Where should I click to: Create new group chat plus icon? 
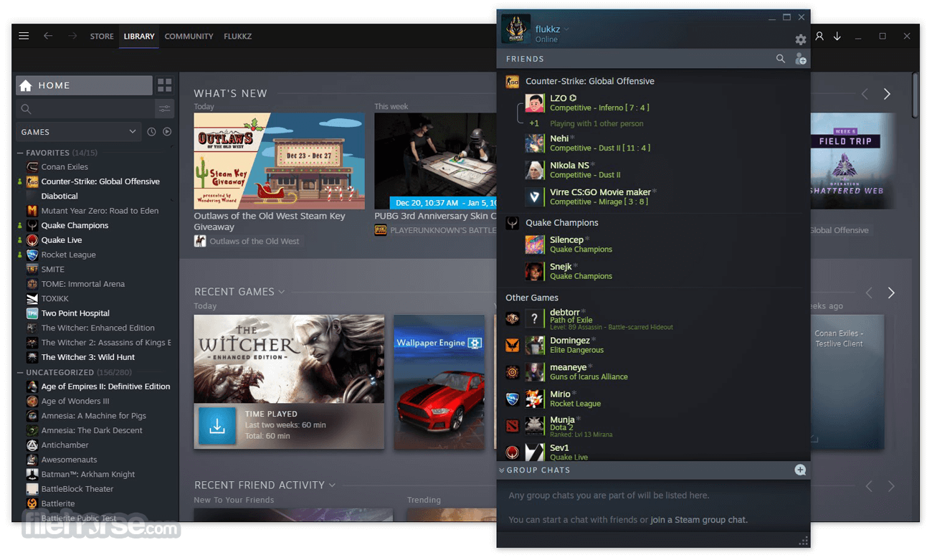point(800,470)
